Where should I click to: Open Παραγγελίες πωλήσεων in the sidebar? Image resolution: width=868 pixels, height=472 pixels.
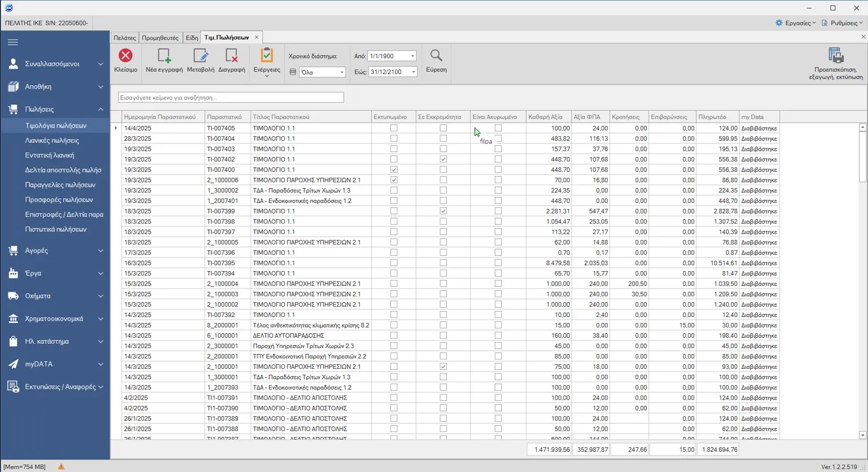[60, 185]
